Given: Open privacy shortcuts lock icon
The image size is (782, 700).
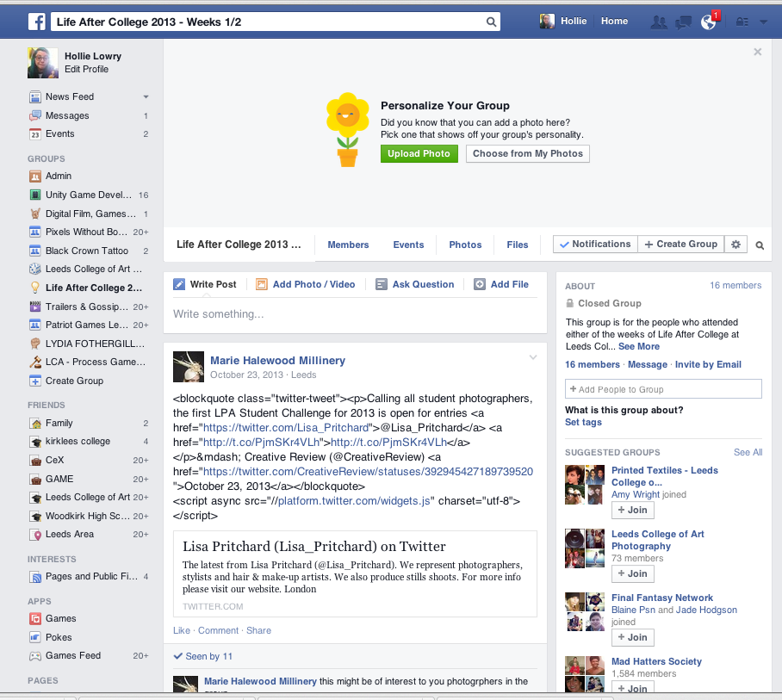Looking at the screenshot, I should tap(742, 22).
